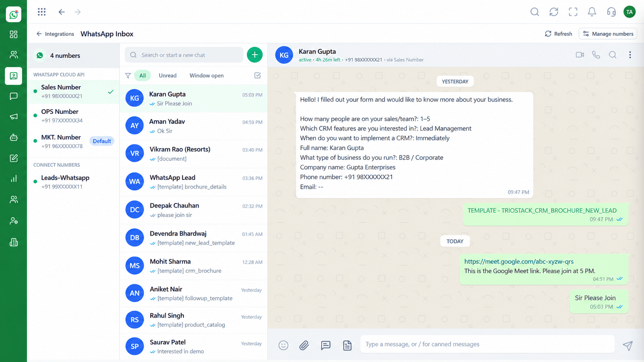The height and width of the screenshot is (362, 644).
Task: Toggle fullscreen mode icon
Action: pos(573,12)
